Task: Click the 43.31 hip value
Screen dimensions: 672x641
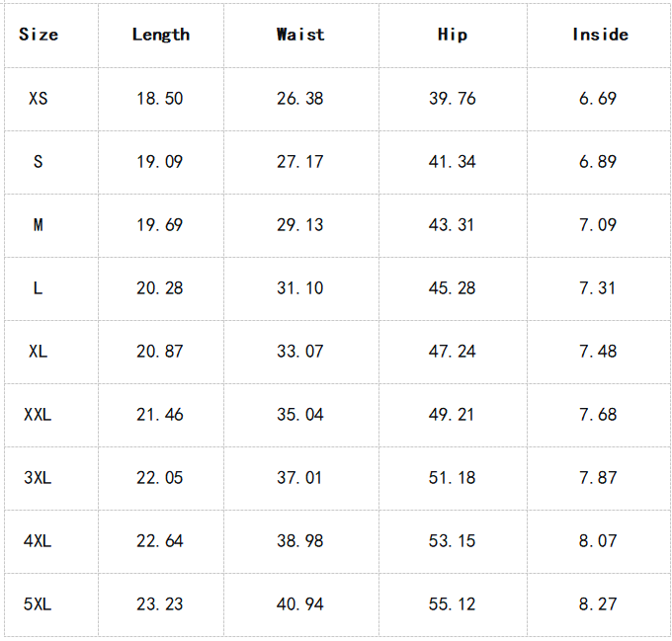Action: click(x=452, y=225)
